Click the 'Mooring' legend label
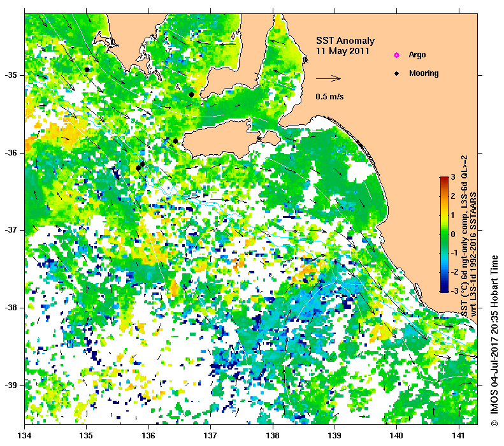Image resolution: width=504 pixels, height=446 pixels. click(424, 73)
